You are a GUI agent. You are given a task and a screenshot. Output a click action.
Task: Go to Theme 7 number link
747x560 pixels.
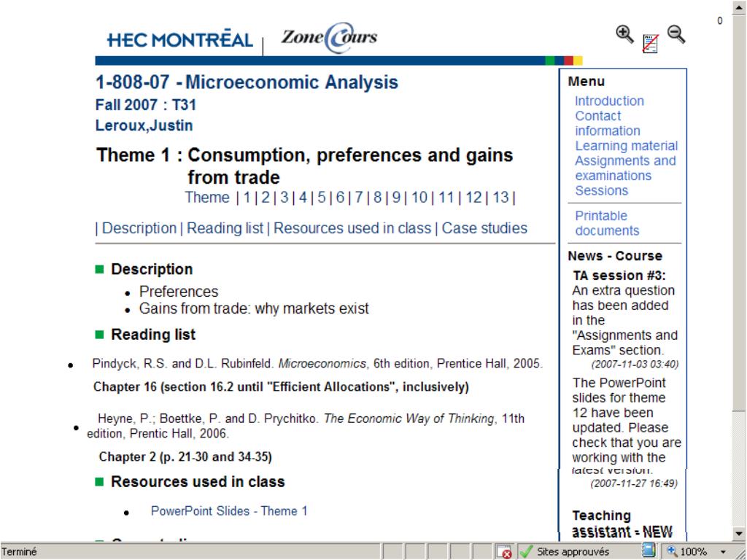tap(359, 197)
